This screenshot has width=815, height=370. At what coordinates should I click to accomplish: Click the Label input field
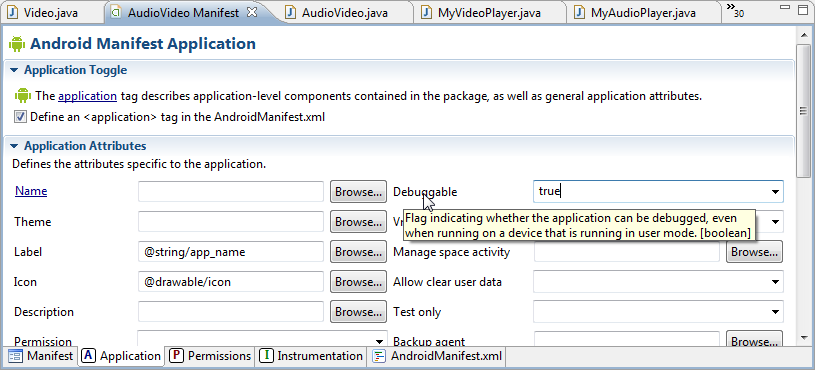pyautogui.click(x=231, y=252)
